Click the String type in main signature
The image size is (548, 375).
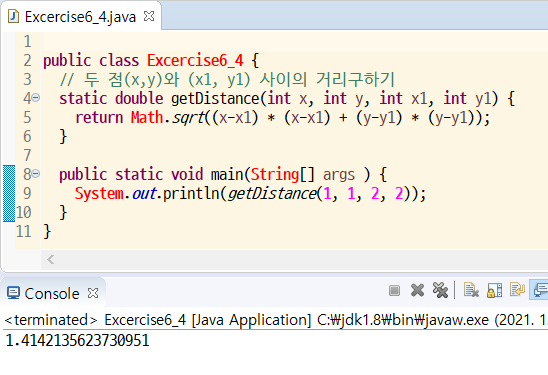(x=275, y=174)
